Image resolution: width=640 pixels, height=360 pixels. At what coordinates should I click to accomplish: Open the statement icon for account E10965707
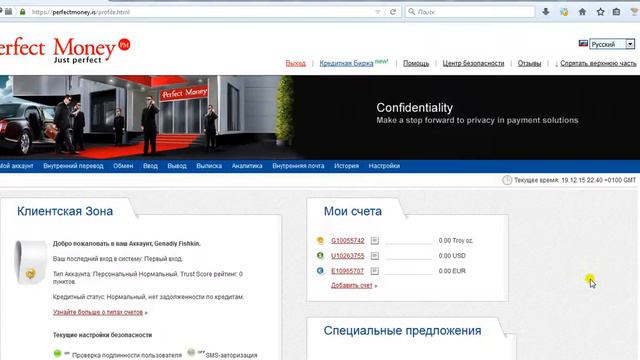(375, 271)
